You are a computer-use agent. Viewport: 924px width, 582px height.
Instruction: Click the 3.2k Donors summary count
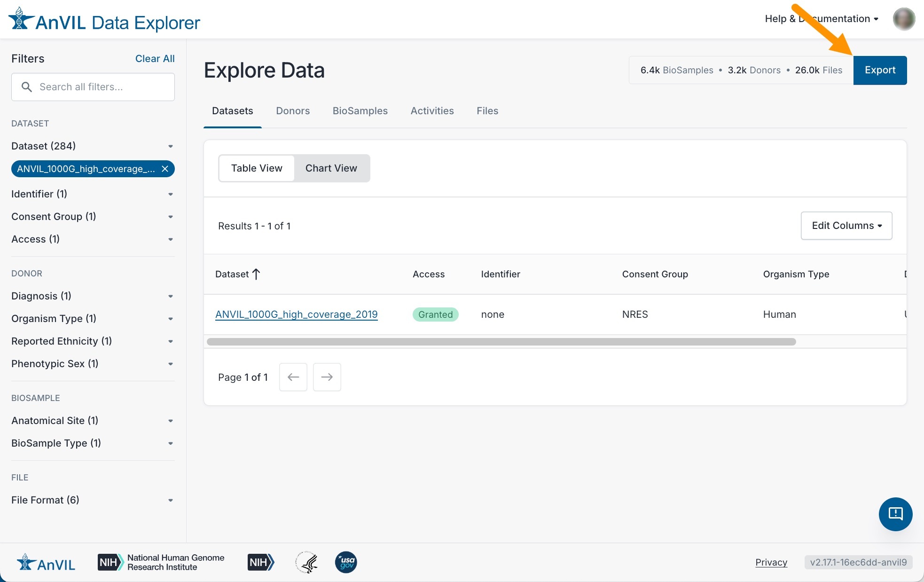pyautogui.click(x=754, y=70)
